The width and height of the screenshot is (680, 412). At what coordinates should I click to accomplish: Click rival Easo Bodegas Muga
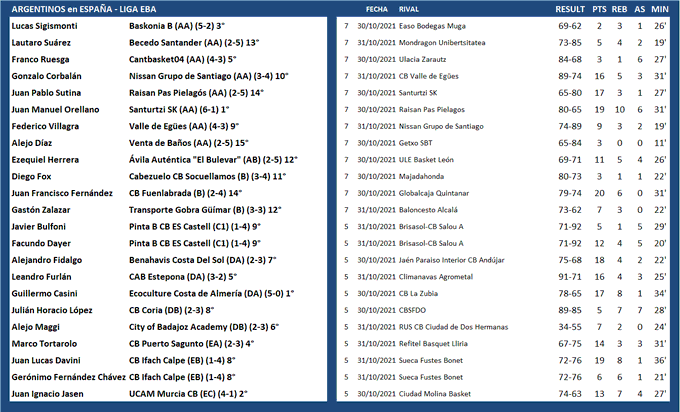[432, 26]
